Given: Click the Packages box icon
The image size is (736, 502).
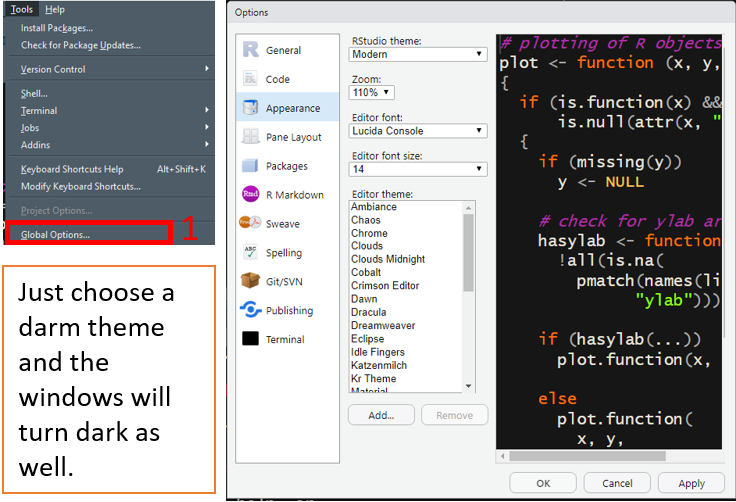Looking at the screenshot, I should pos(250,166).
